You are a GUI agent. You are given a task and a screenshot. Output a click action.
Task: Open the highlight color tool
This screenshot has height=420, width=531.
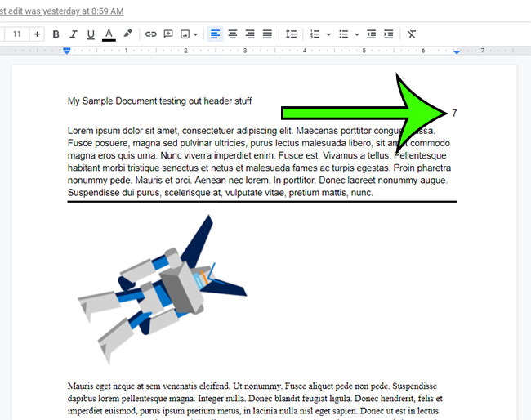[127, 34]
